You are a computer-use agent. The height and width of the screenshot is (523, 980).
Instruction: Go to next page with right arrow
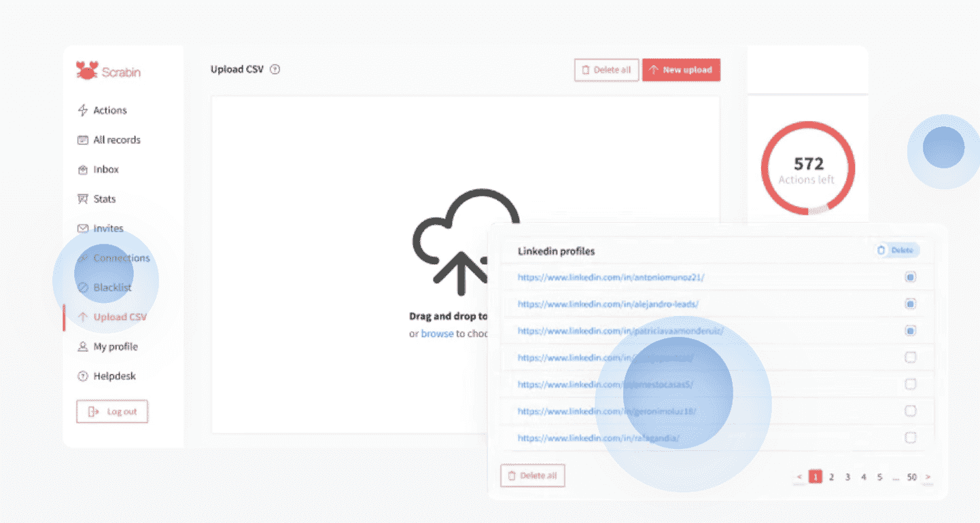[928, 477]
